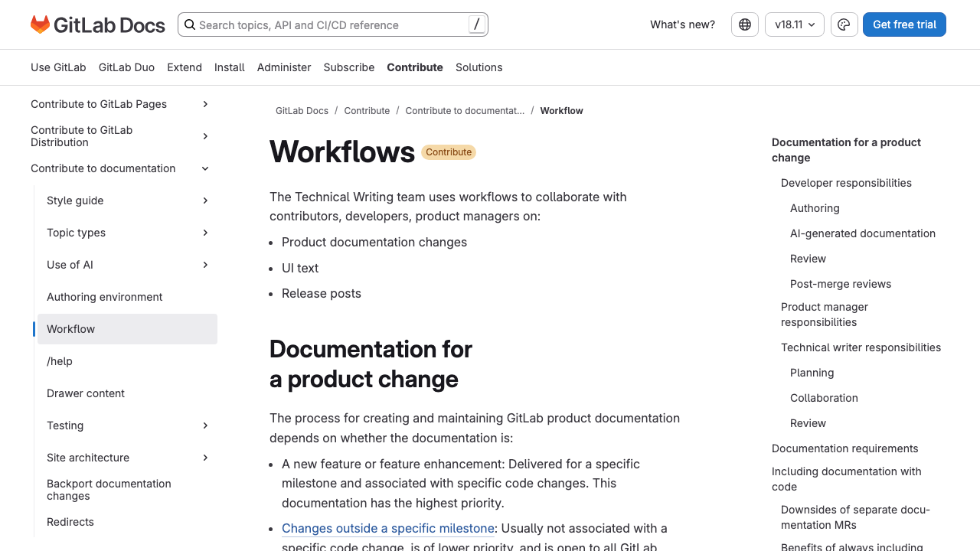Open the language globe selector
The height and width of the screenshot is (551, 980).
pos(745,24)
